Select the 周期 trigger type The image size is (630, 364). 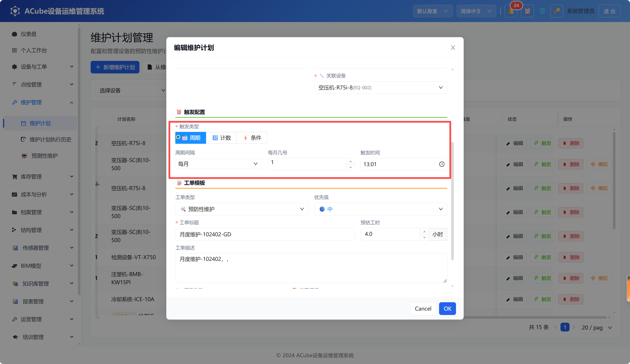tap(190, 138)
